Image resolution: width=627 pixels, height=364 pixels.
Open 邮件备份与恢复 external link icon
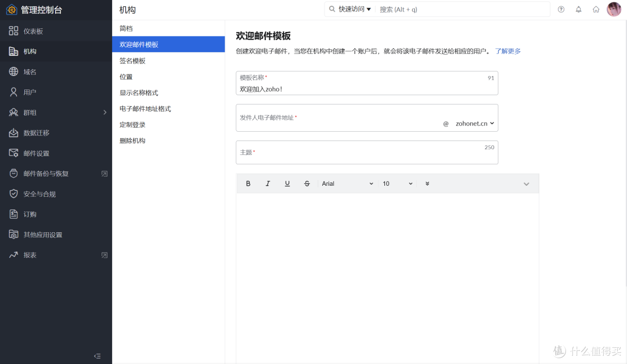click(x=105, y=174)
